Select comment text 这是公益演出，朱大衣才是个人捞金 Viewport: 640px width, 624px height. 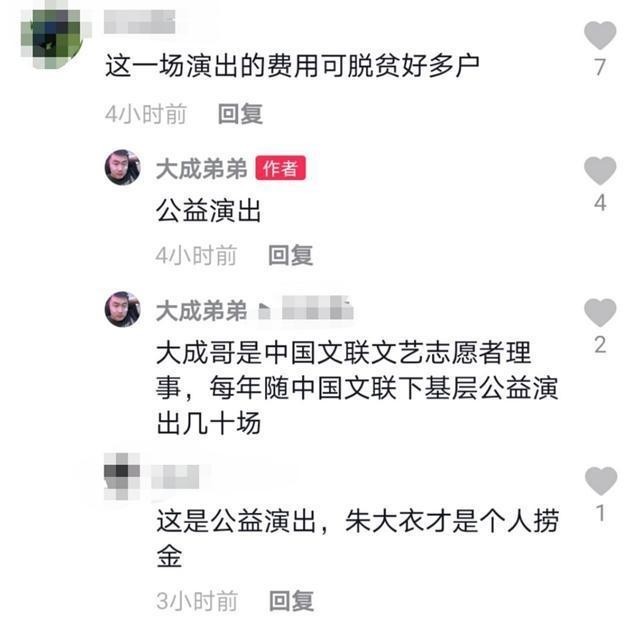pyautogui.click(x=358, y=538)
